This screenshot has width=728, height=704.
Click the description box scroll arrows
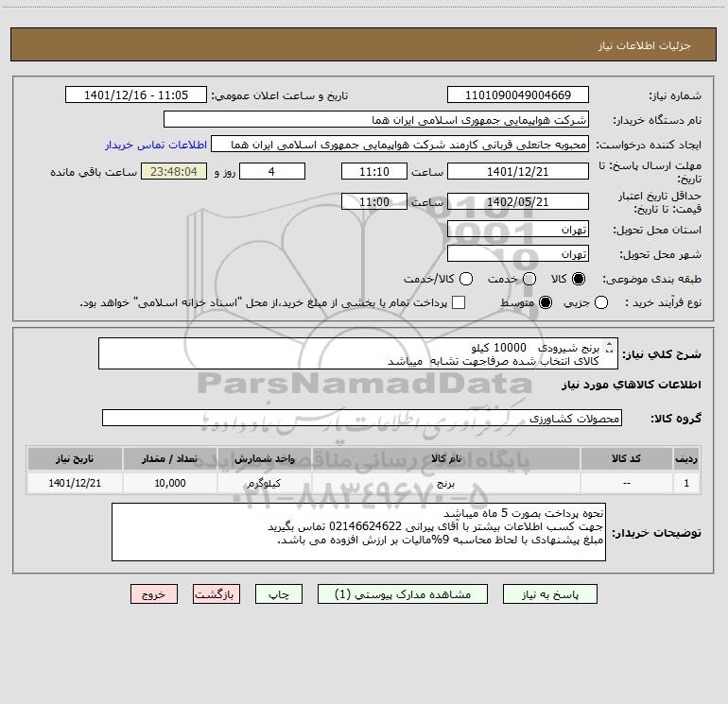tap(609, 347)
